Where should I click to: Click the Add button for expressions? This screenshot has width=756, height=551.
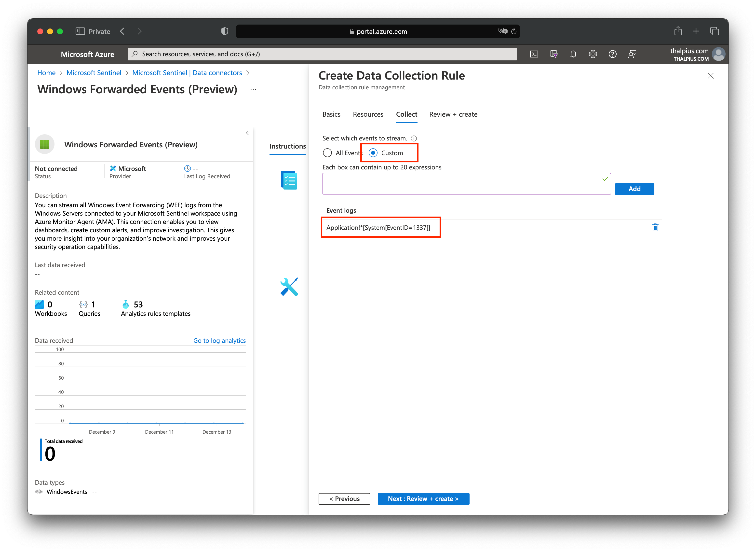(634, 189)
